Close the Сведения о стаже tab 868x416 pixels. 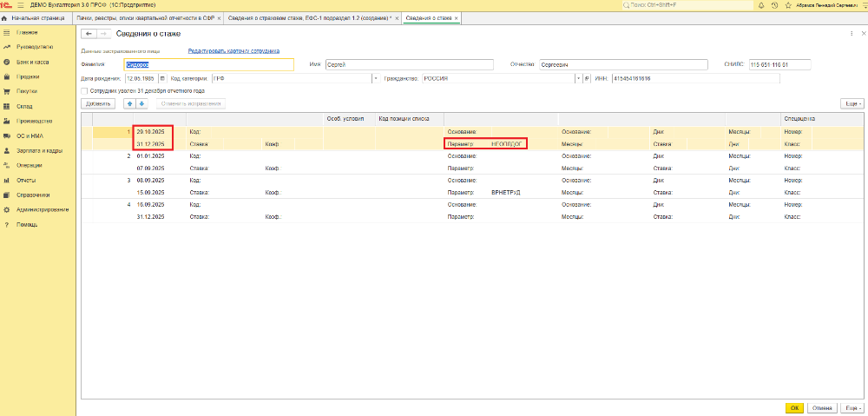tap(457, 18)
